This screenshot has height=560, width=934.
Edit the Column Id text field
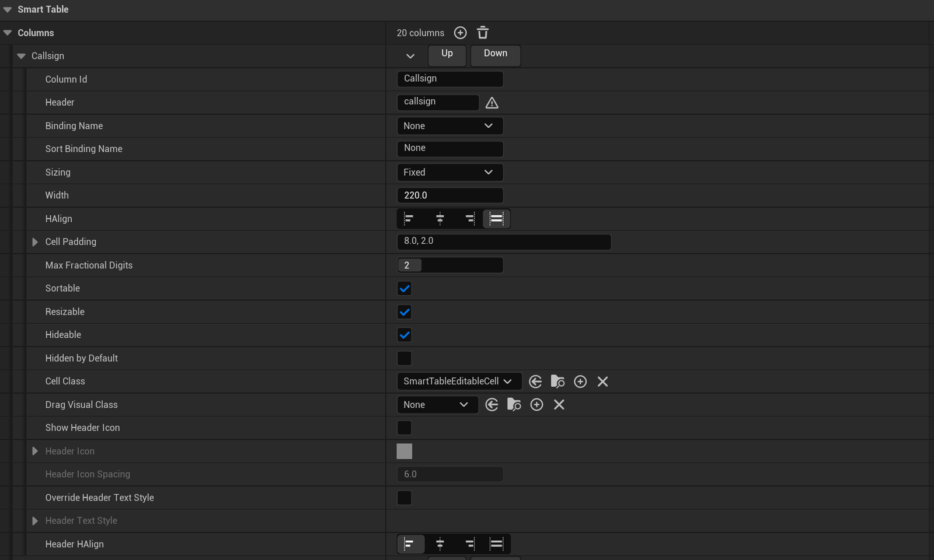click(450, 79)
